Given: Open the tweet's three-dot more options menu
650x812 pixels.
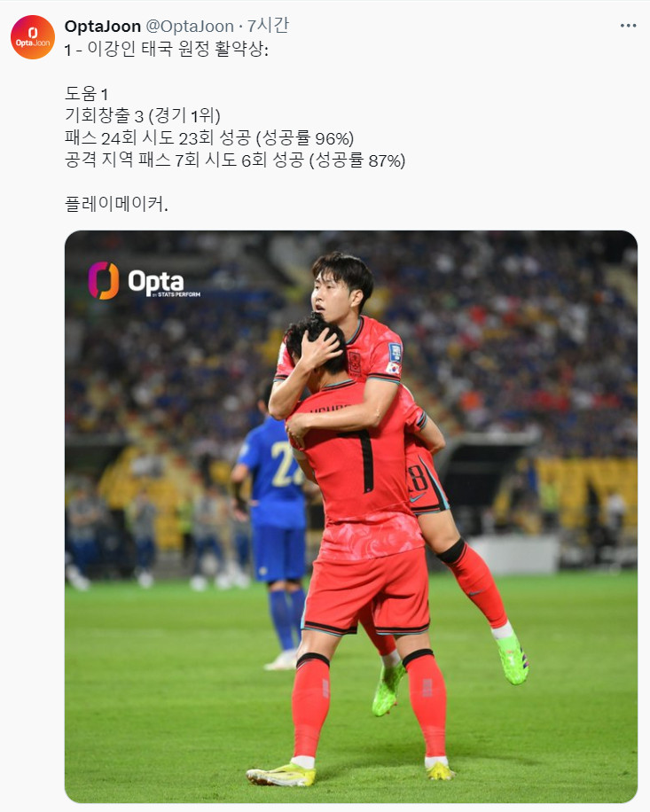Looking at the screenshot, I should click(628, 26).
